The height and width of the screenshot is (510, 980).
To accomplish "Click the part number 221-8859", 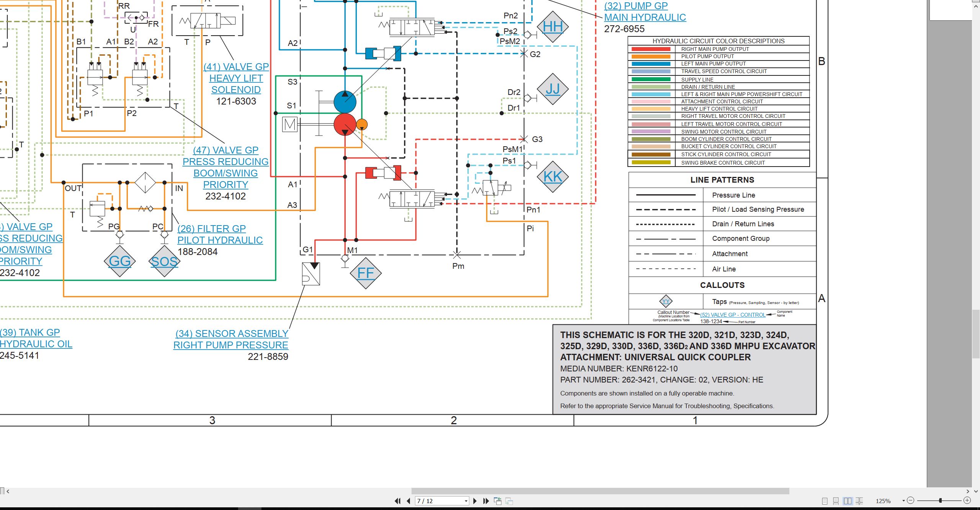I will pyautogui.click(x=268, y=356).
